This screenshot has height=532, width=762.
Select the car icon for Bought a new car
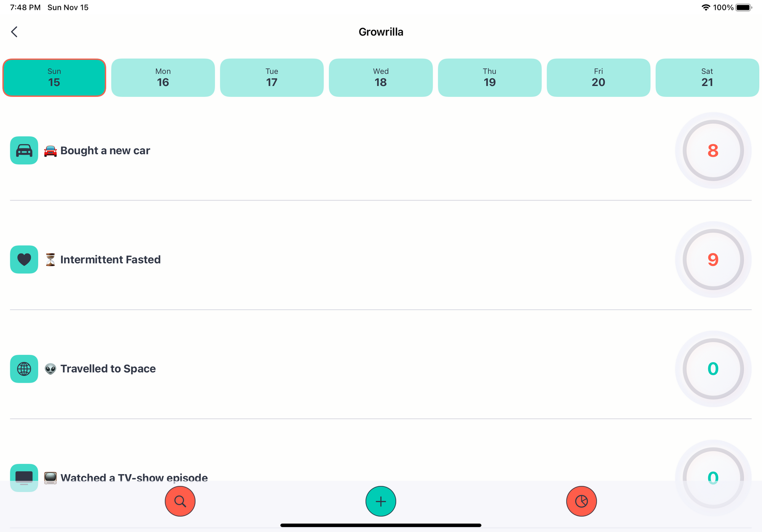[24, 150]
